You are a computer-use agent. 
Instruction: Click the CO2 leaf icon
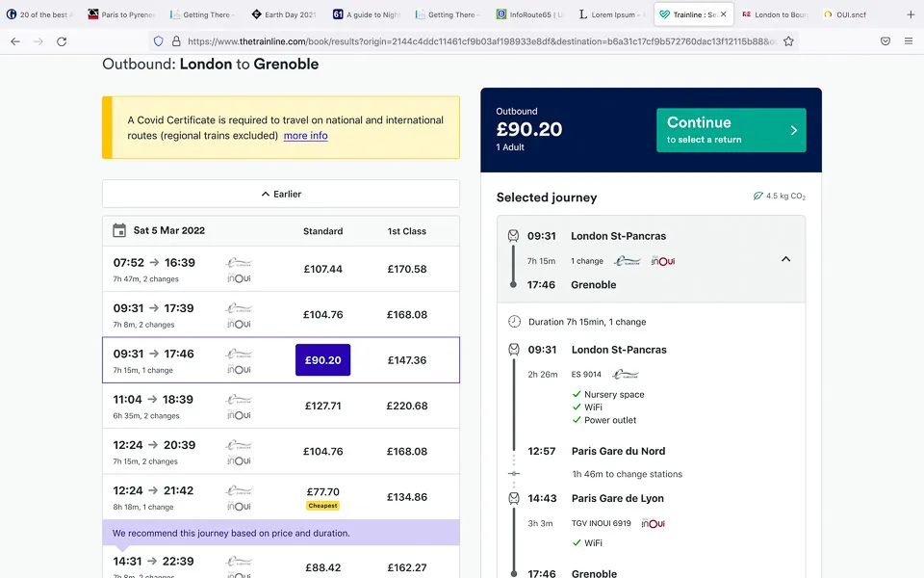tap(757, 196)
